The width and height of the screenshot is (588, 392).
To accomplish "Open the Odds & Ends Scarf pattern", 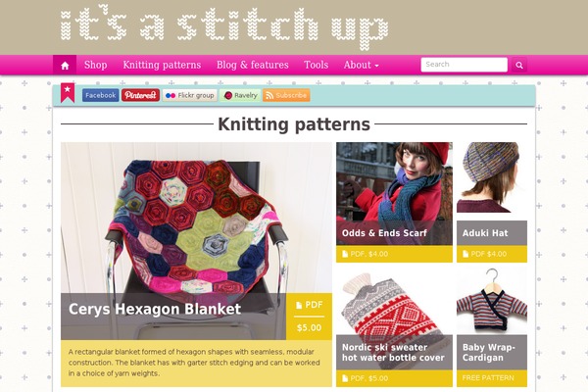I will click(x=384, y=233).
